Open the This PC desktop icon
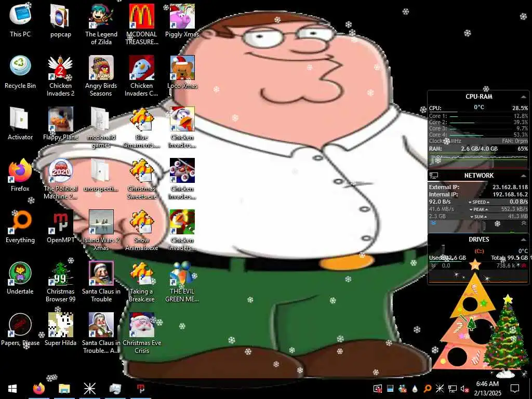Screen dimensions: 532x399 click(20, 20)
